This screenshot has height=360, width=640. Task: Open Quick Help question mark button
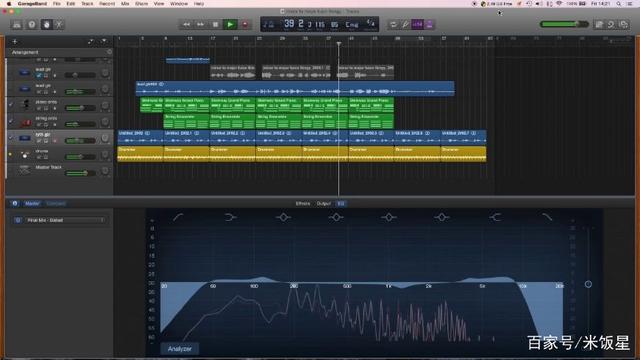click(x=31, y=24)
